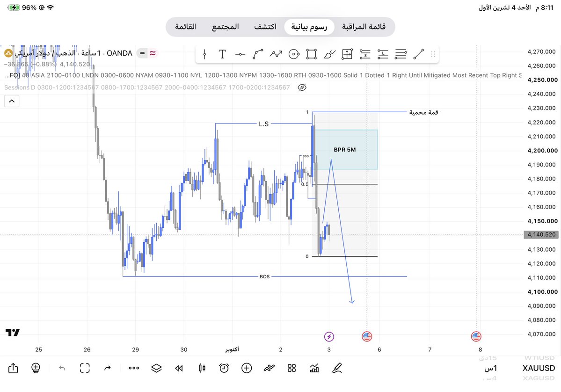Select the curve drawing tool
Image resolution: width=561 pixels, height=392 pixels.
tap(258, 54)
